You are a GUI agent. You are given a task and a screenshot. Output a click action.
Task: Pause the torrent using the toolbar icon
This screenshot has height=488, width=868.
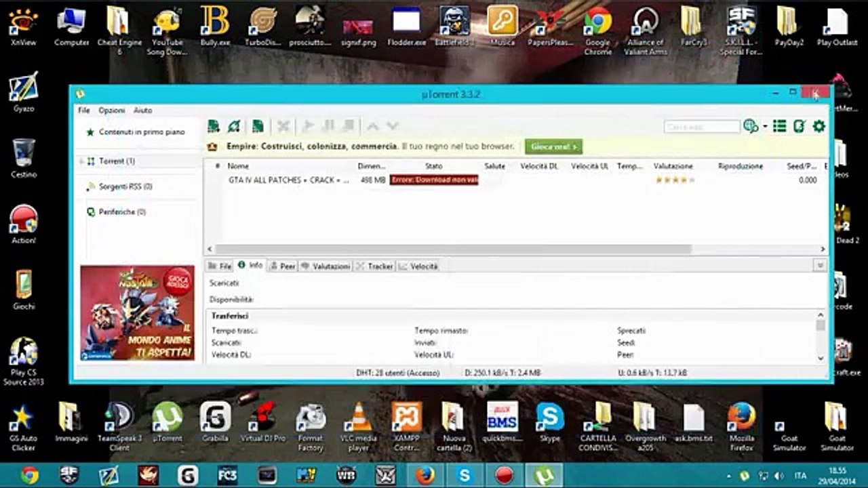(328, 126)
